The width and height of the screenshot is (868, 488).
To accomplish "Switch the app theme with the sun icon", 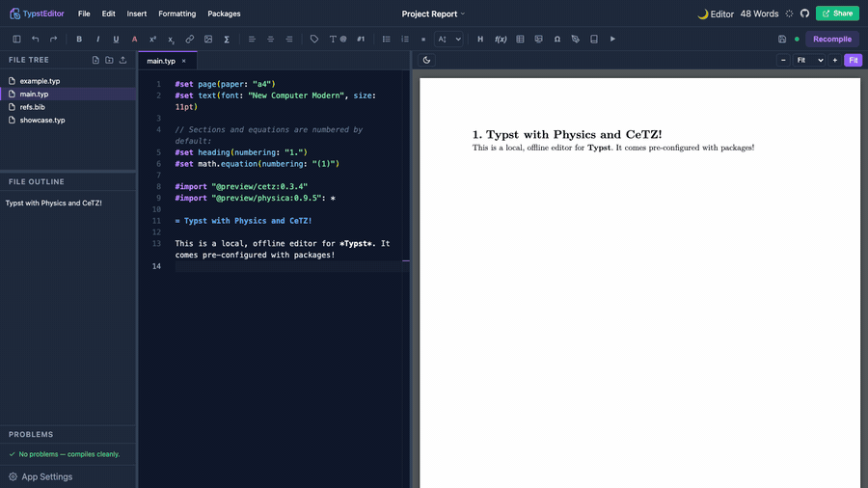I will pyautogui.click(x=789, y=14).
